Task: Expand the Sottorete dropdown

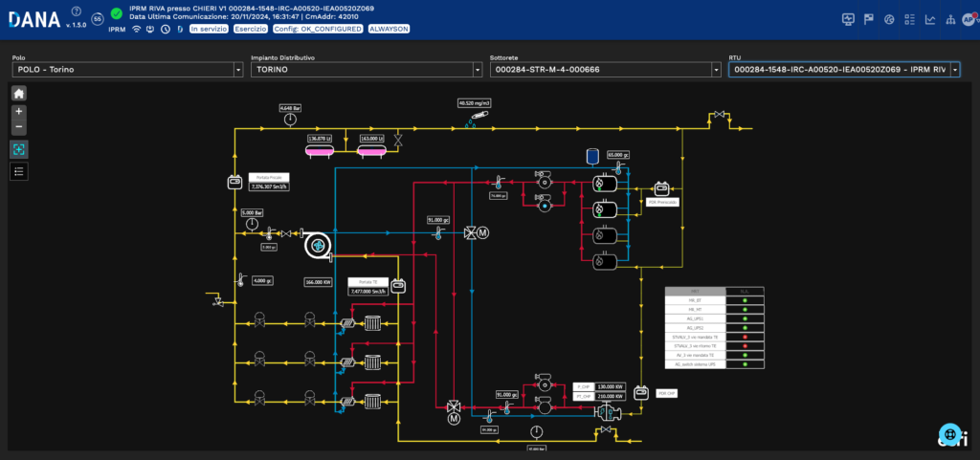Action: (715, 70)
